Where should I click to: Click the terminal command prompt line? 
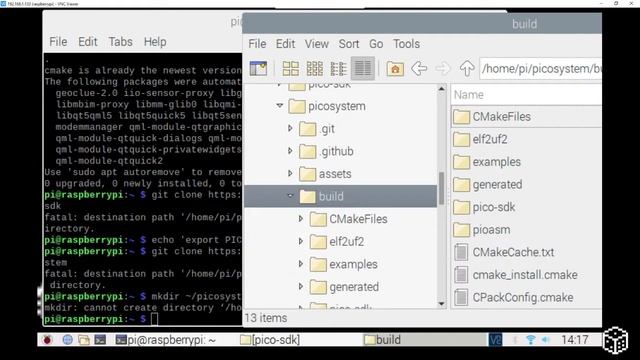point(142,319)
